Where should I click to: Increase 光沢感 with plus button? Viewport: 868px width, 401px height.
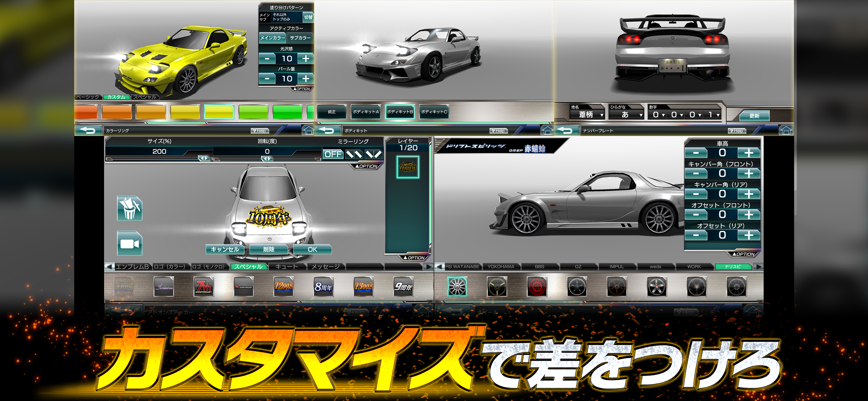click(x=306, y=58)
